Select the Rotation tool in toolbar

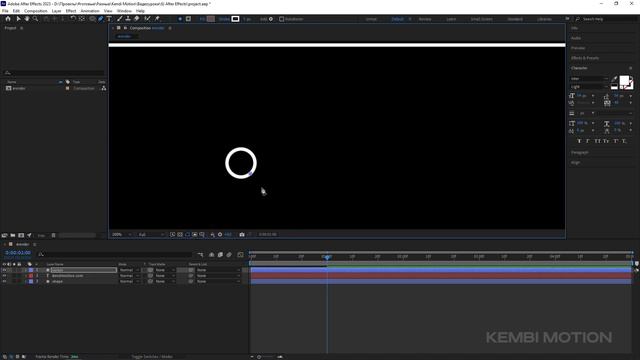(x=73, y=19)
